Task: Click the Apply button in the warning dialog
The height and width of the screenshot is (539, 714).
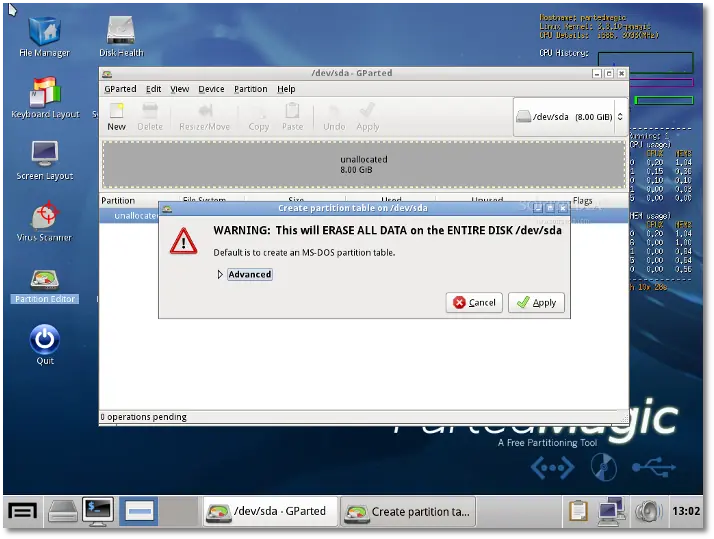Action: [536, 303]
